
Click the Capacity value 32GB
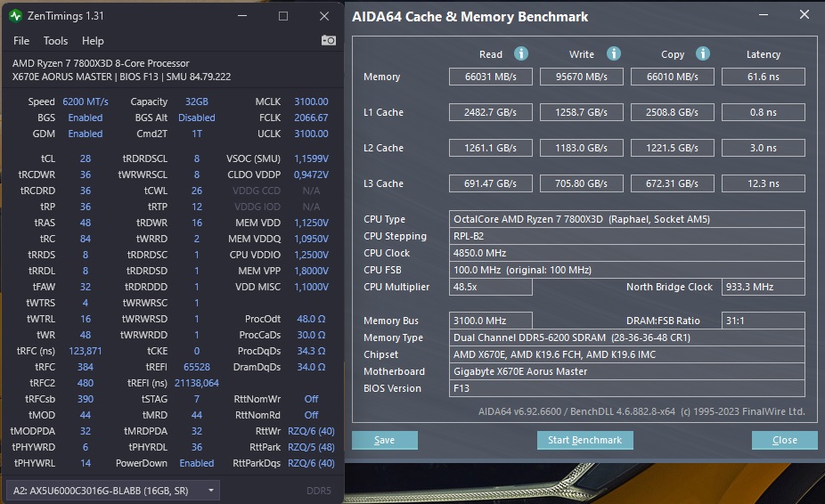(196, 102)
